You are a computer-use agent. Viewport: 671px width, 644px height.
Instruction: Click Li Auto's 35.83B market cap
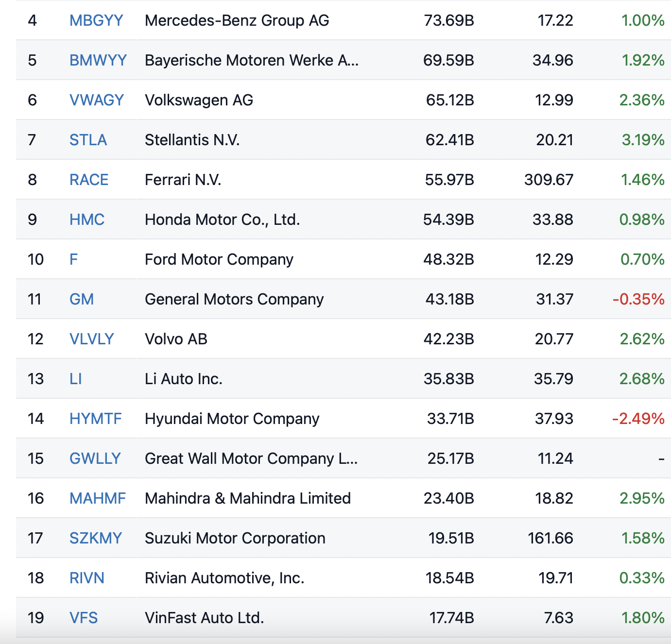[448, 379]
